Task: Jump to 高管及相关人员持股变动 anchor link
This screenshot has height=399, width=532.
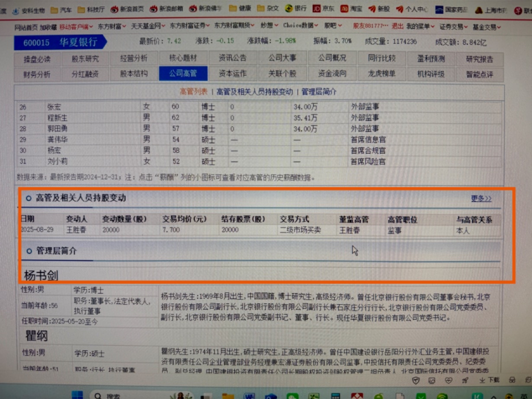Action: coord(255,92)
